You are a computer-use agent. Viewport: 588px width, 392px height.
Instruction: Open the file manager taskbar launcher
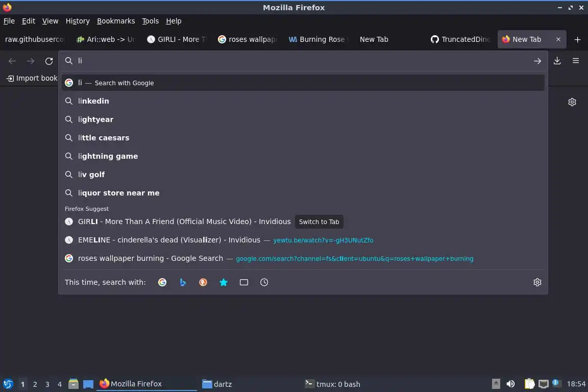click(x=73, y=384)
